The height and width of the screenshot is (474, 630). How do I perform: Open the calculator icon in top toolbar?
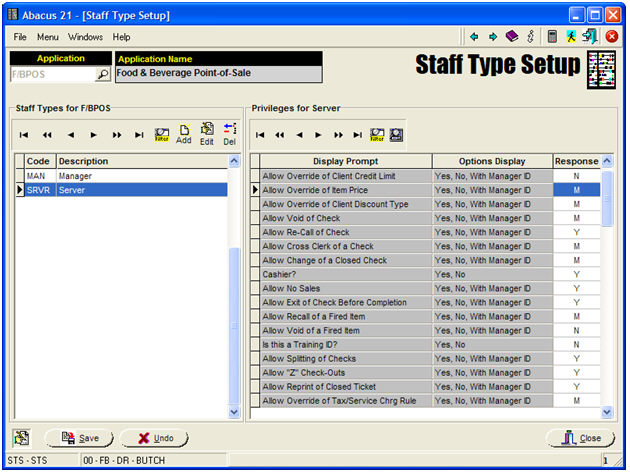[552, 37]
